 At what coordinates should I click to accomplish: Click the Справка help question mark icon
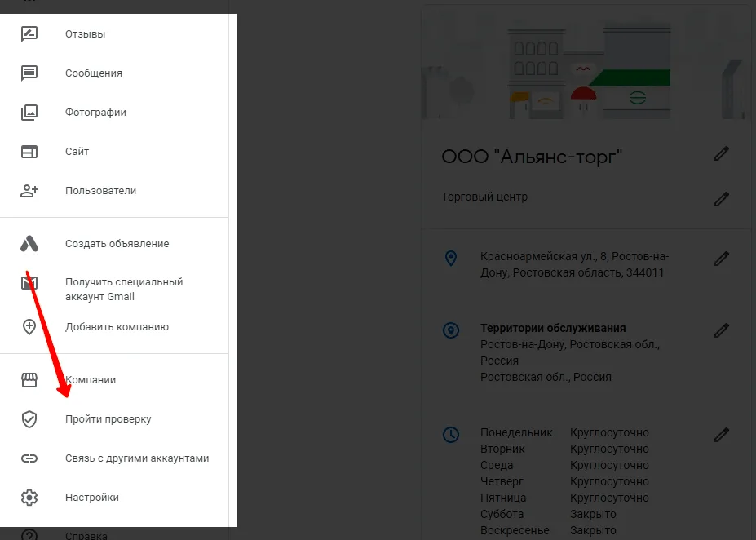coord(29,535)
